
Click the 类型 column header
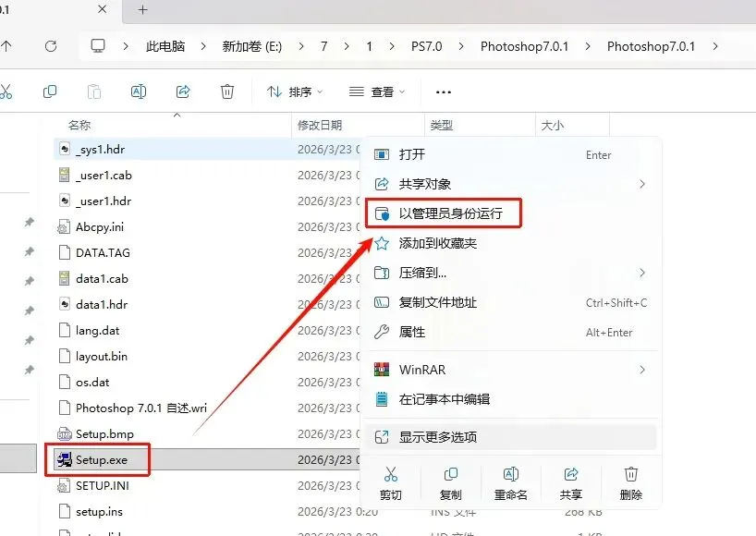[x=441, y=126]
